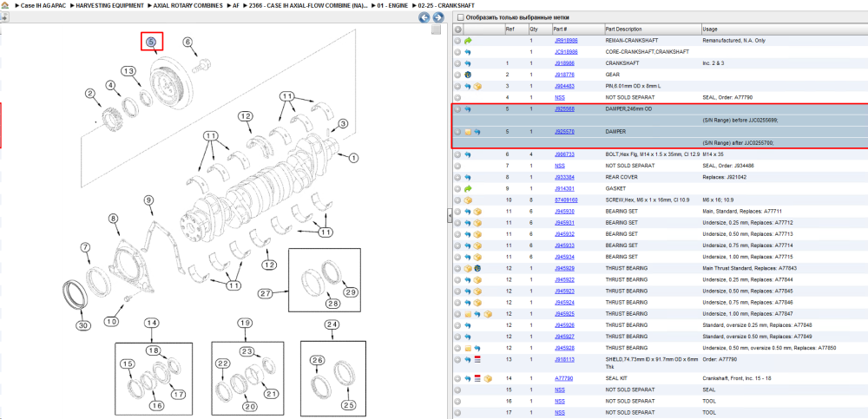Select callout 1 on crankshaft diagram

click(352, 158)
